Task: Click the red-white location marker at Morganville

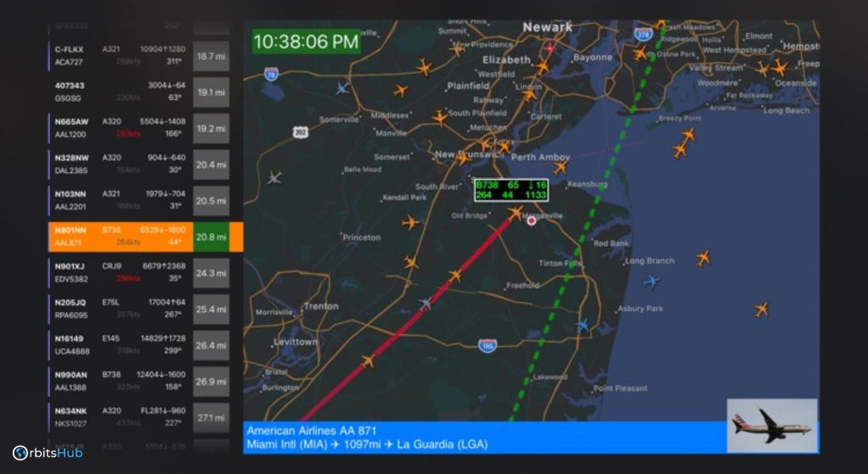Action: 531,220
